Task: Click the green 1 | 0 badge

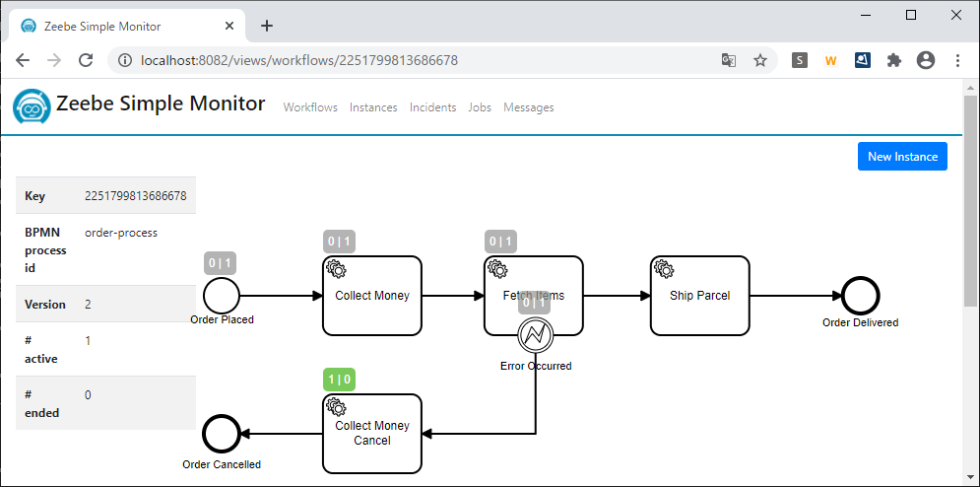Action: [339, 380]
